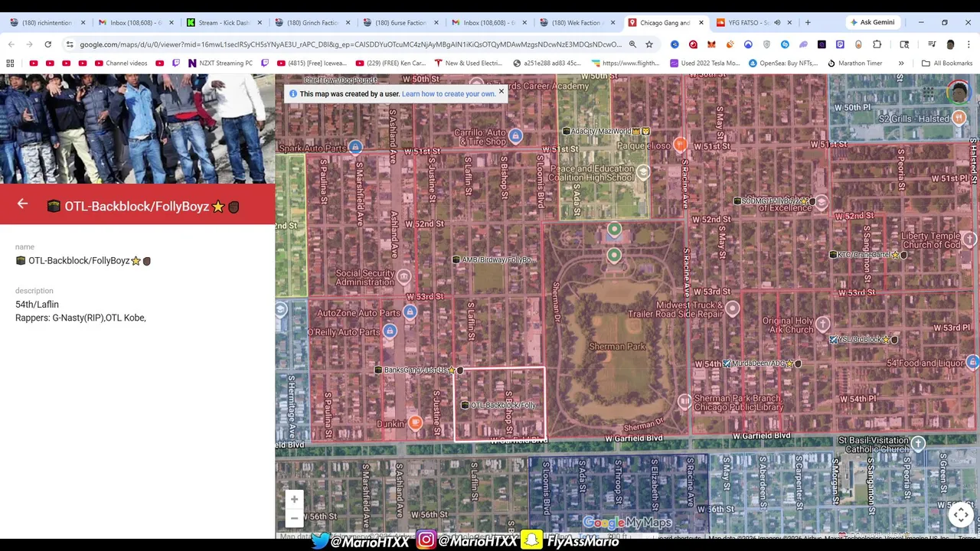Viewport: 980px width, 551px height.
Task: Click the Original Holy Ark Church pin
Action: 822,324
